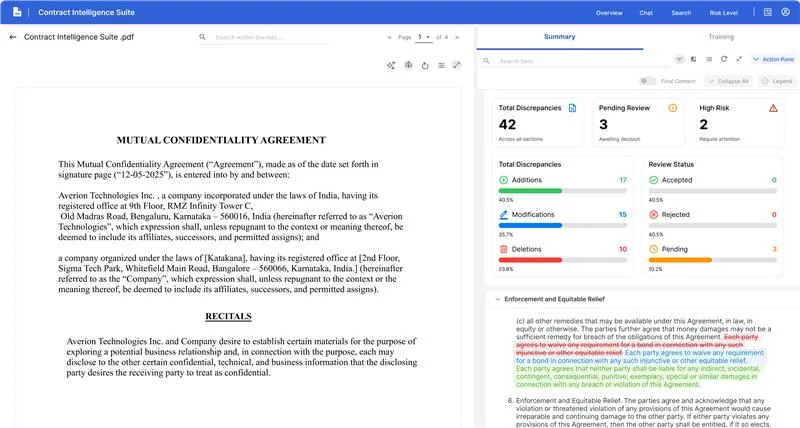Viewport: 800px width, 428px height.
Task: Click the green added clause about indirect damages
Action: point(636,376)
